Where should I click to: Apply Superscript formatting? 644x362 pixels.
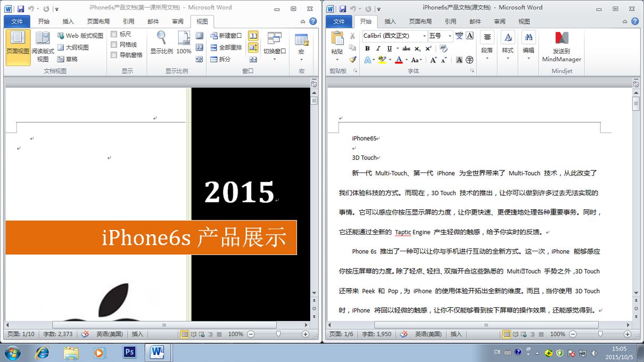click(428, 48)
